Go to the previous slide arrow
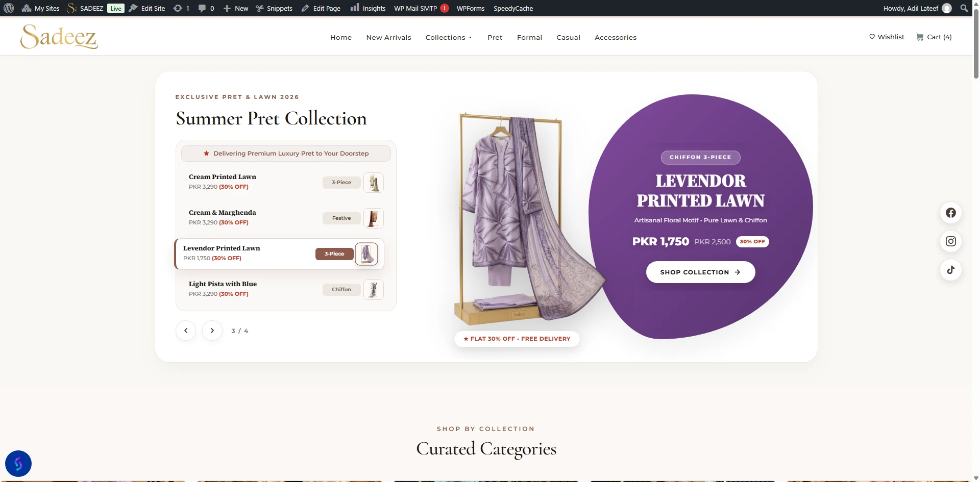Viewport: 980px width, 482px height. click(x=186, y=331)
